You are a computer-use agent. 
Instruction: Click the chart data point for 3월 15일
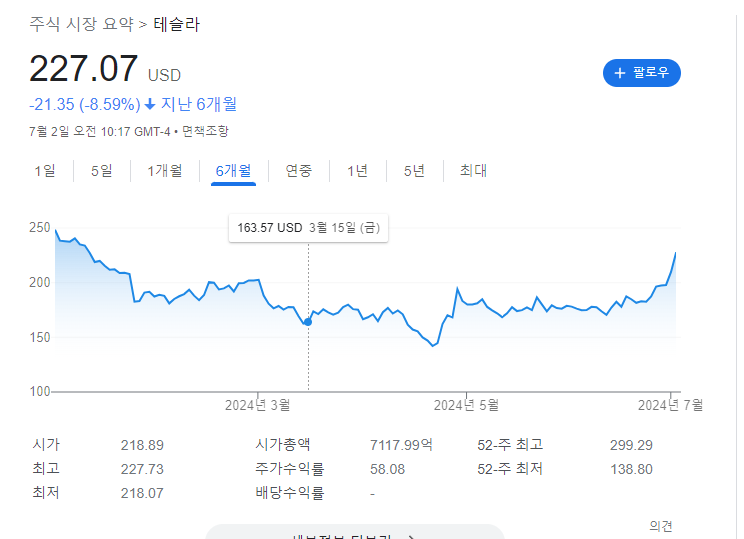[308, 322]
